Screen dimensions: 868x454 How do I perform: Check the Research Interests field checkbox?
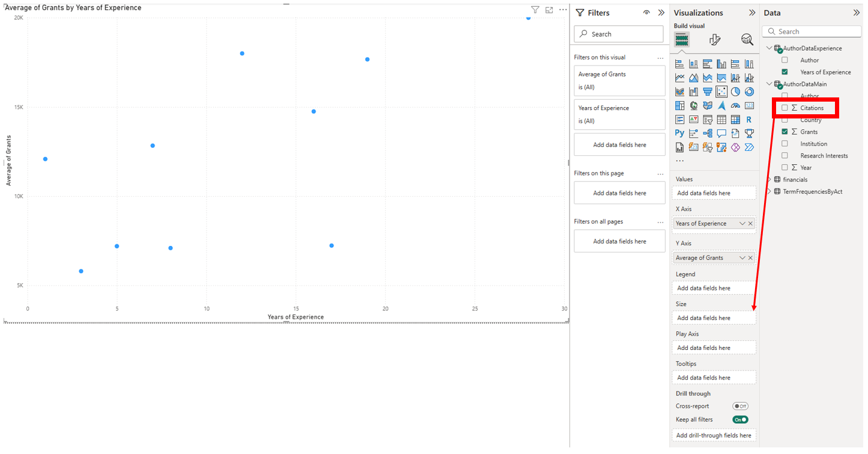pyautogui.click(x=785, y=155)
